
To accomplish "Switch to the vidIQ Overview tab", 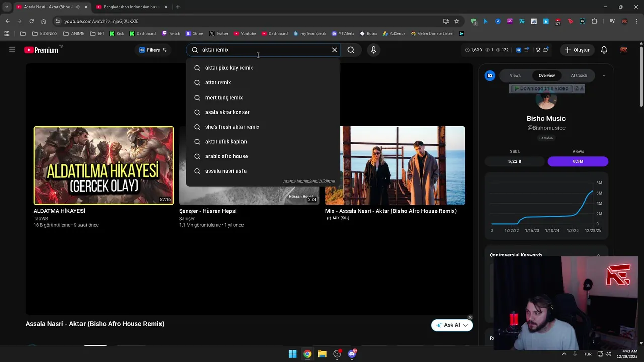I will [547, 75].
